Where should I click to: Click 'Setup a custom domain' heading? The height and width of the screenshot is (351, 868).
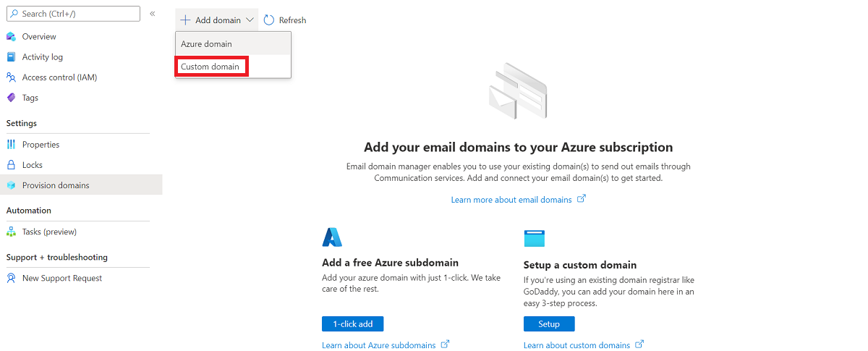580,265
